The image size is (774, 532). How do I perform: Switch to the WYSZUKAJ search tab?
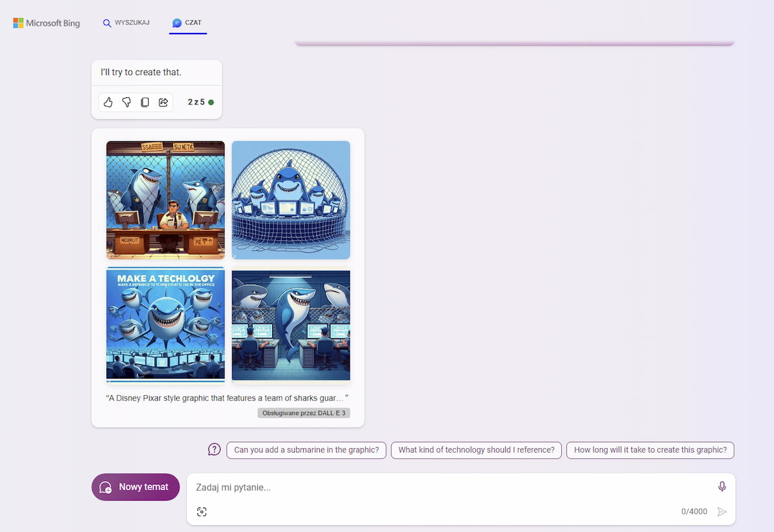pyautogui.click(x=126, y=23)
